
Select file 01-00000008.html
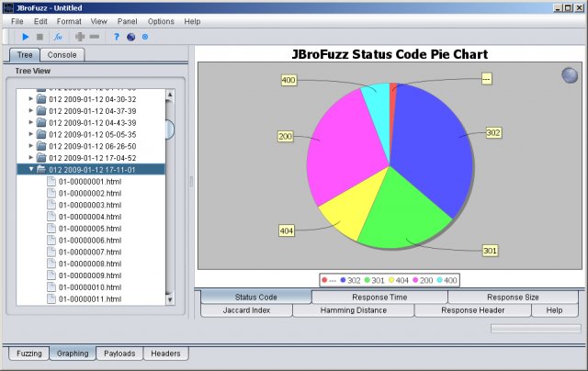(90, 264)
